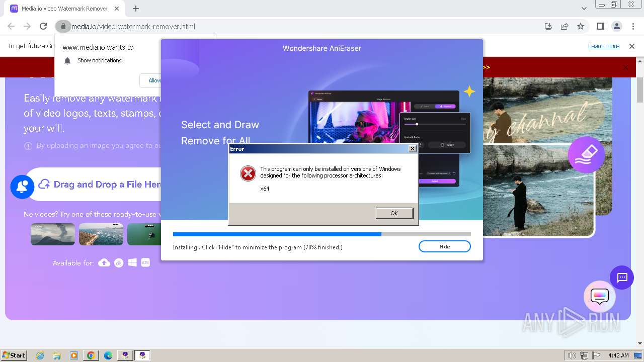Image resolution: width=644 pixels, height=362 pixels.
Task: Select the ocean sample video thumbnail
Action: (x=101, y=234)
